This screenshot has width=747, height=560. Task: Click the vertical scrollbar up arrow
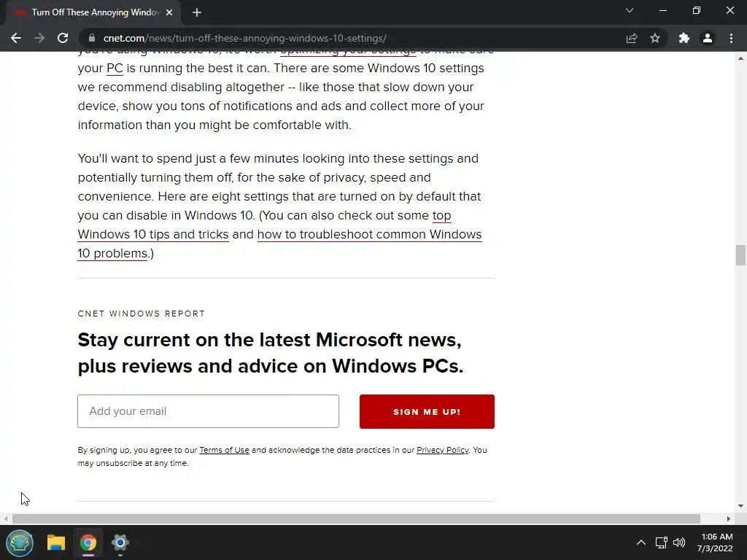(740, 58)
